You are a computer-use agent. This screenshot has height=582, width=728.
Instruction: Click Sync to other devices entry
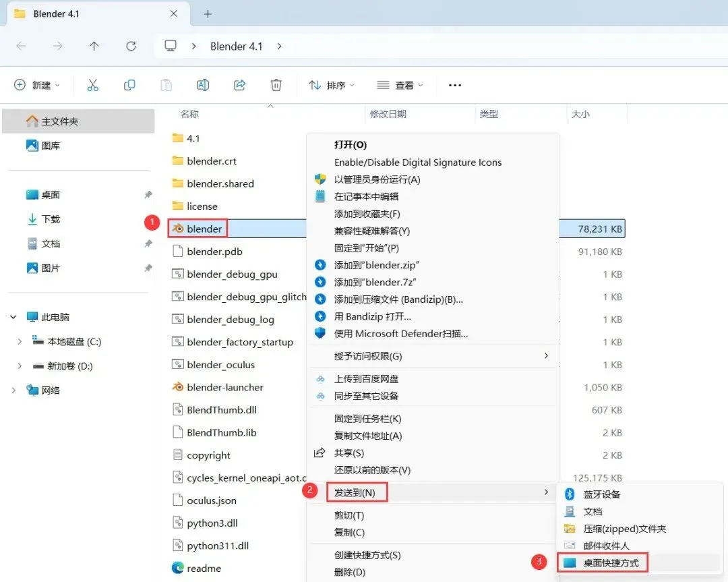click(x=366, y=397)
